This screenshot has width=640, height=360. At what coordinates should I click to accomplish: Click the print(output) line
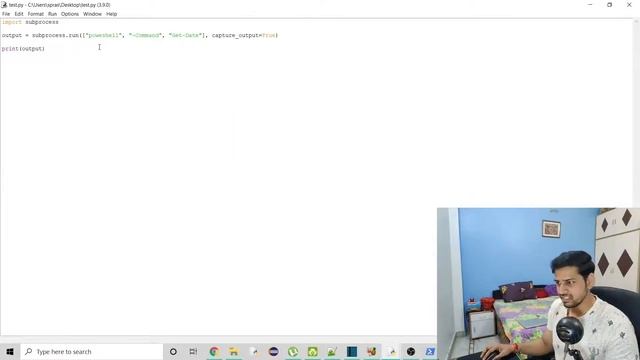pos(23,49)
